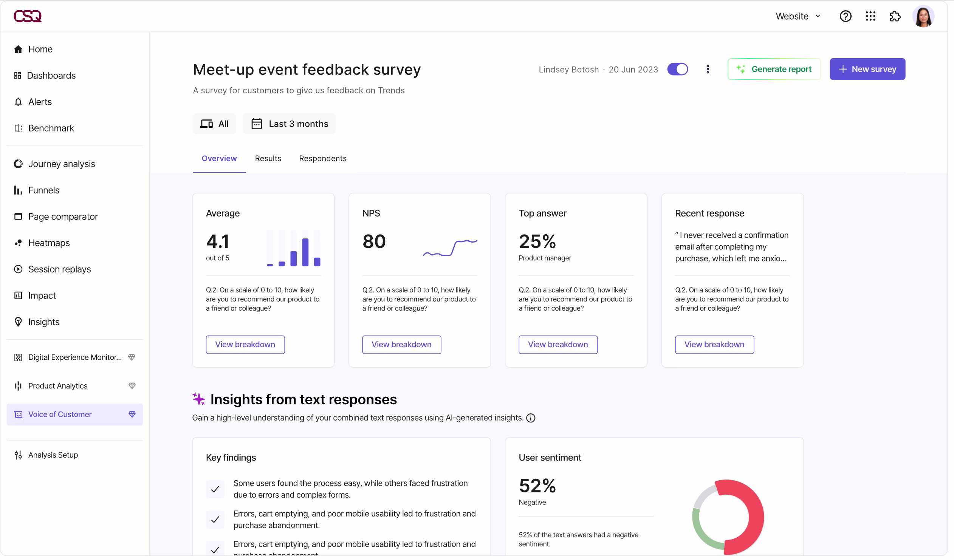Click the info icon after AI-generated insights text
The image size is (954, 560).
click(x=531, y=418)
